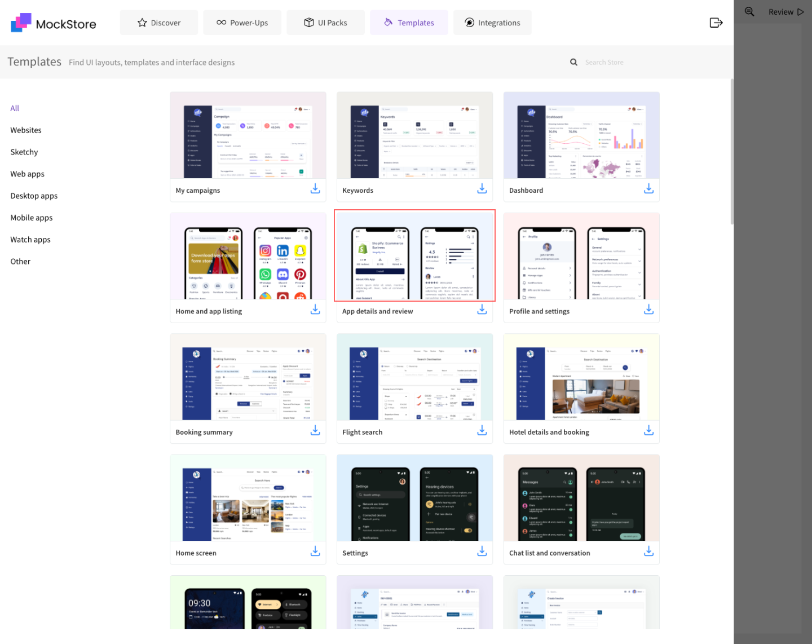The width and height of the screenshot is (812, 644).
Task: Download the Chat list and conversation template
Action: (648, 552)
